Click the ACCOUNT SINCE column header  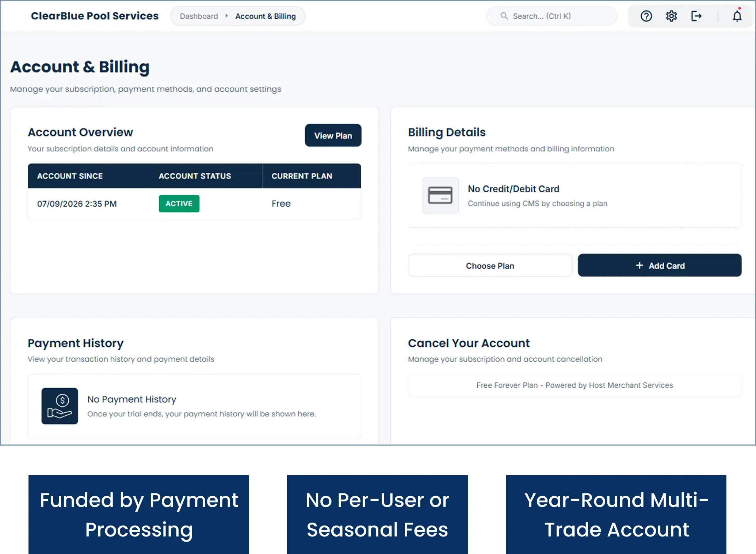pos(70,176)
